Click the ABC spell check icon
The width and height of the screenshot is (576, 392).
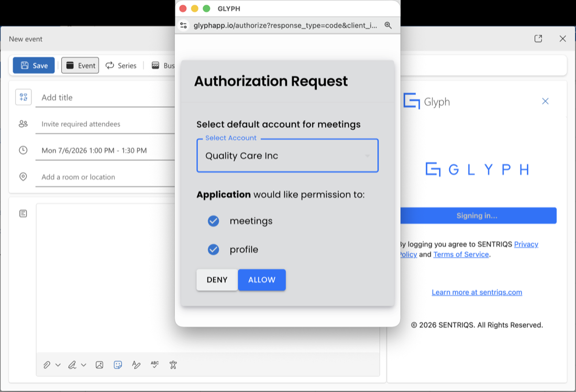tap(154, 364)
